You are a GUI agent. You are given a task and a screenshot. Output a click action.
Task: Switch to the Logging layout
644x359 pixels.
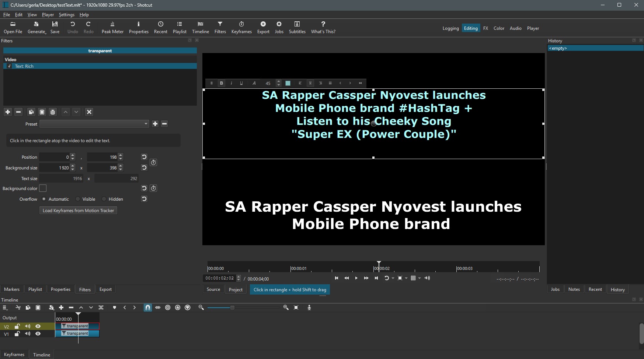pyautogui.click(x=450, y=28)
